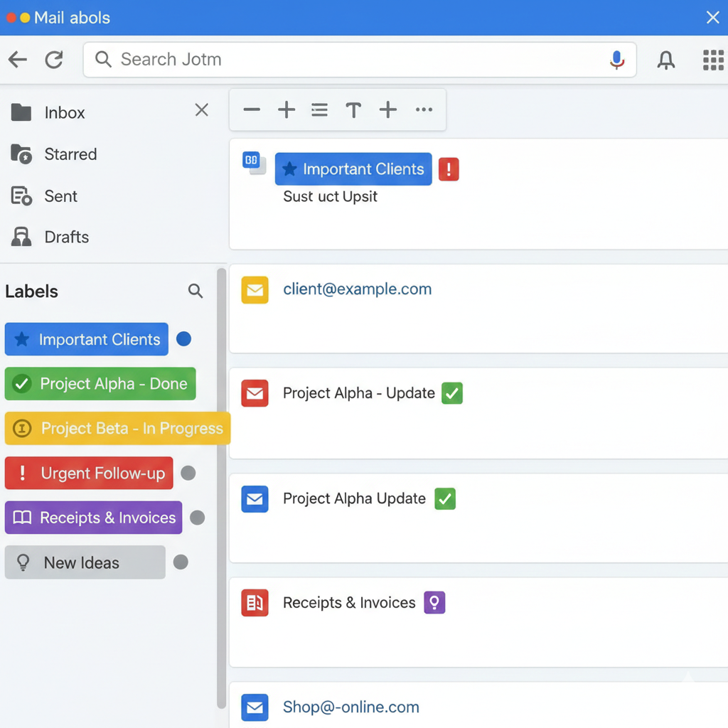Click the minus icon in the toolbar
This screenshot has width=728, height=728.
click(x=252, y=110)
